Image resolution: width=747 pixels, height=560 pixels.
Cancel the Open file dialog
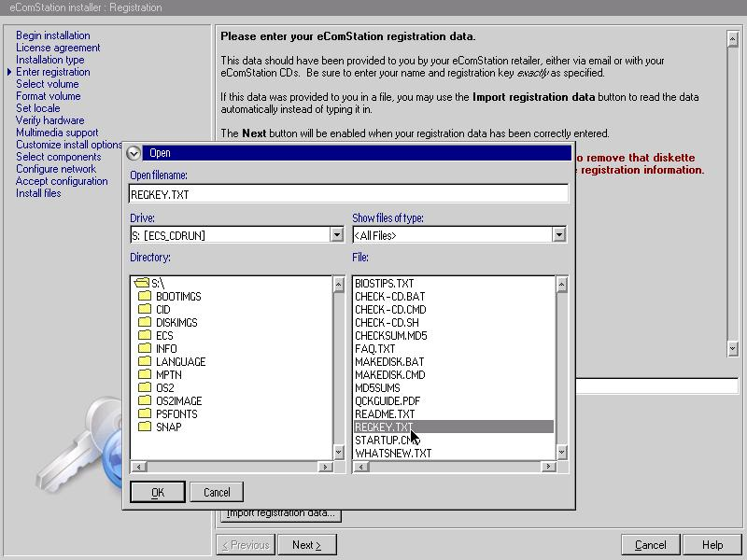click(x=217, y=492)
